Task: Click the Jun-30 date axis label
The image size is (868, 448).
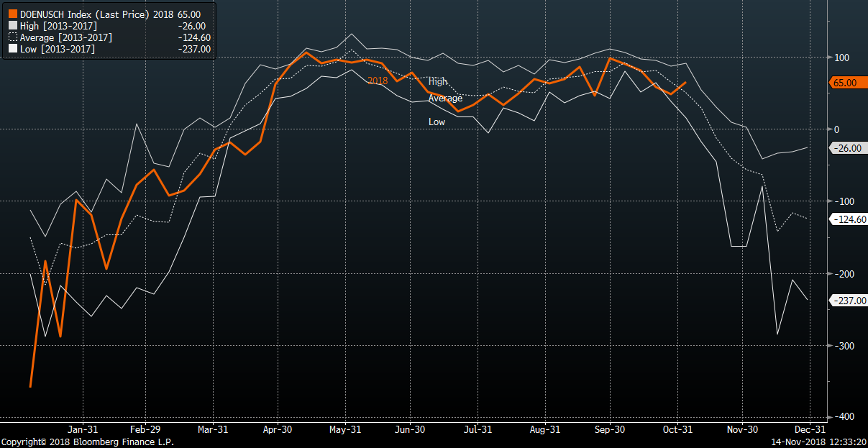Action: click(410, 429)
